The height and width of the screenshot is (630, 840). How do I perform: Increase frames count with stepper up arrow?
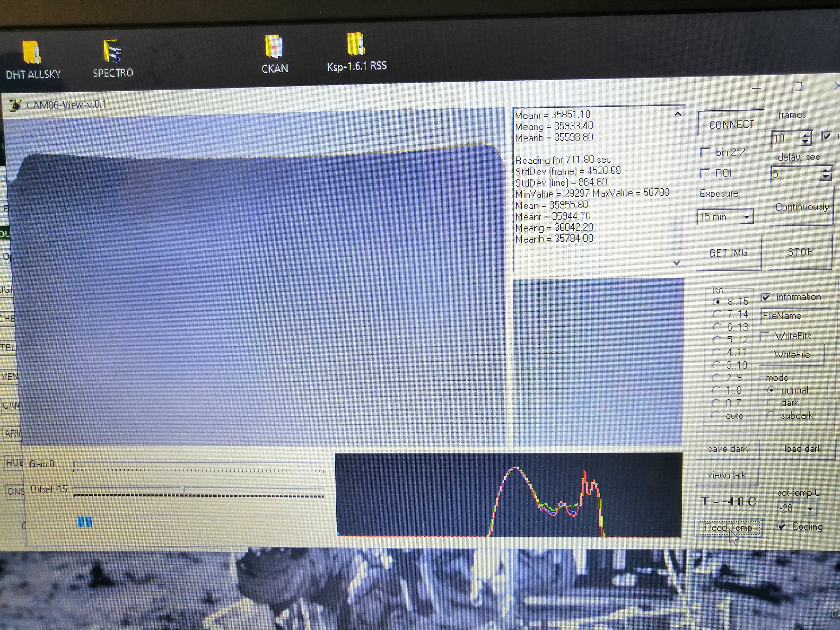tap(805, 135)
